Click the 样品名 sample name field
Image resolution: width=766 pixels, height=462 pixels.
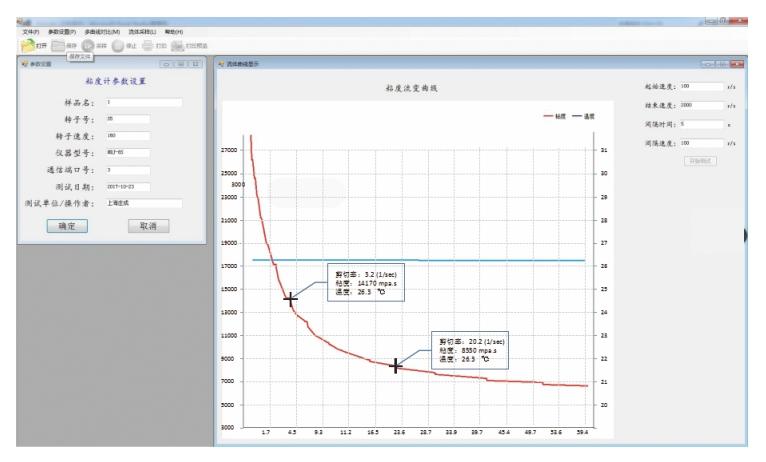[x=144, y=103]
